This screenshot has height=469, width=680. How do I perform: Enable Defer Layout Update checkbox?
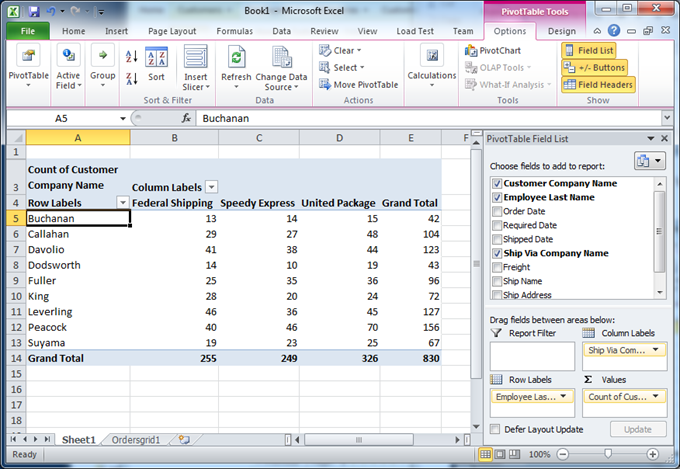coord(495,429)
